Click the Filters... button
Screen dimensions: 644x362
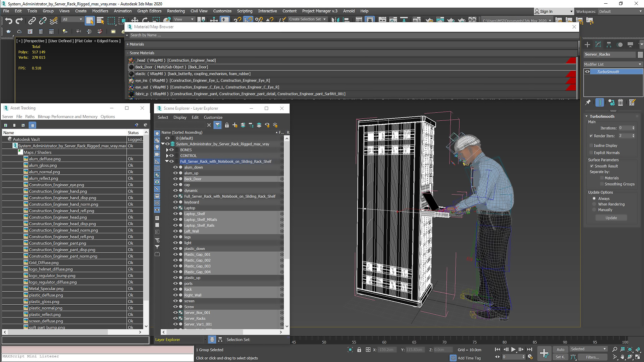(592, 357)
